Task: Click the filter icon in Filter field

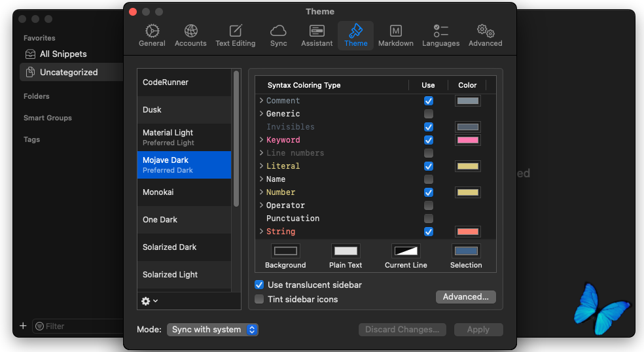Action: pos(40,326)
